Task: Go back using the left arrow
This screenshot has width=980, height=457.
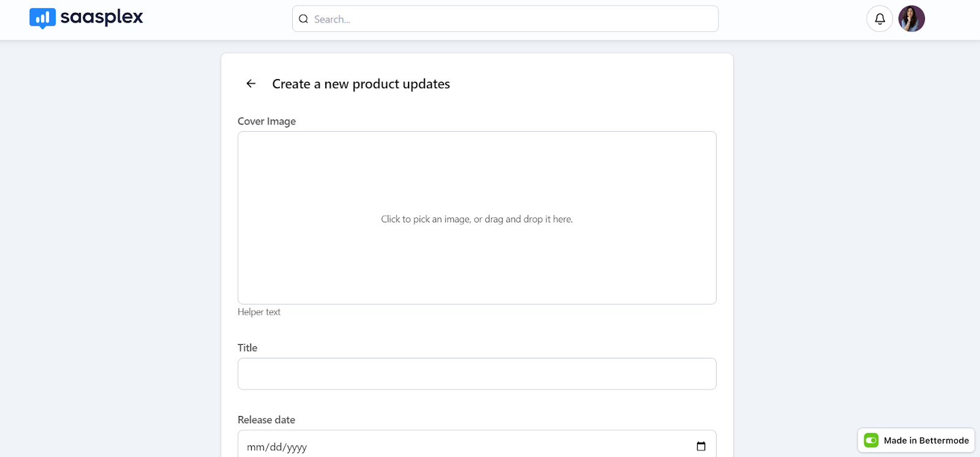Action: pos(251,84)
